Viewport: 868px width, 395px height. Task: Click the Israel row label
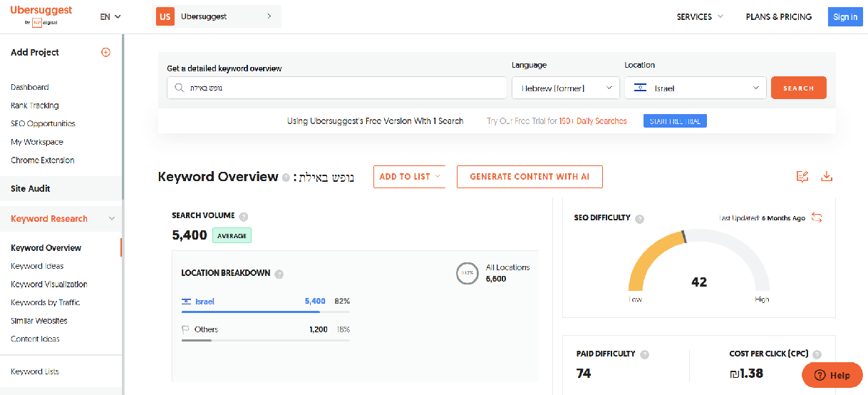(205, 302)
